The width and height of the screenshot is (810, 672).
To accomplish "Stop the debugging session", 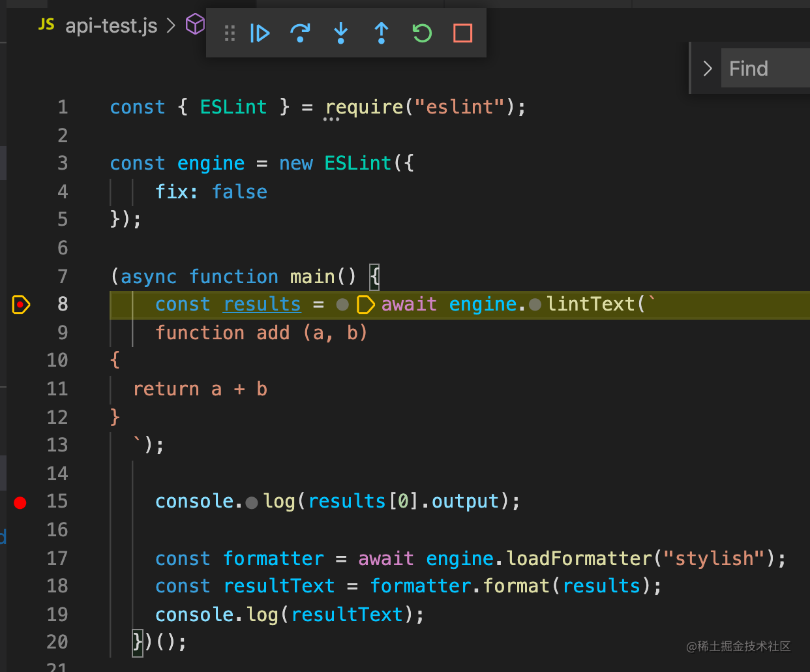I will point(463,33).
